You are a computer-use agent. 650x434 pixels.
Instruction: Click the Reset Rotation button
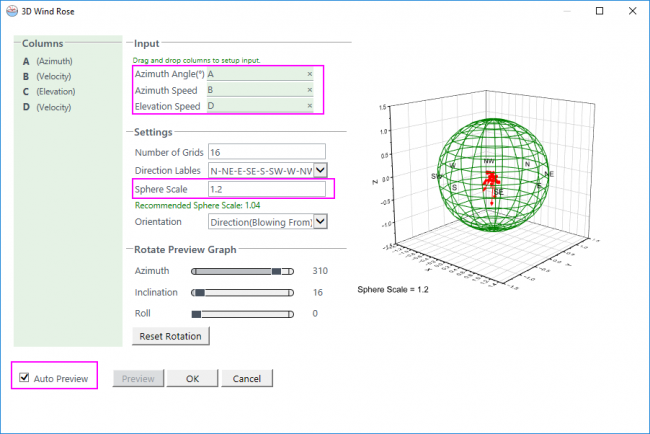pos(170,336)
